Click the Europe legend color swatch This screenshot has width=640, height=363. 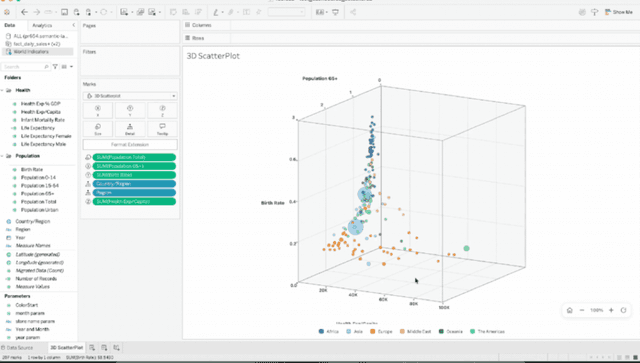[x=373, y=332]
